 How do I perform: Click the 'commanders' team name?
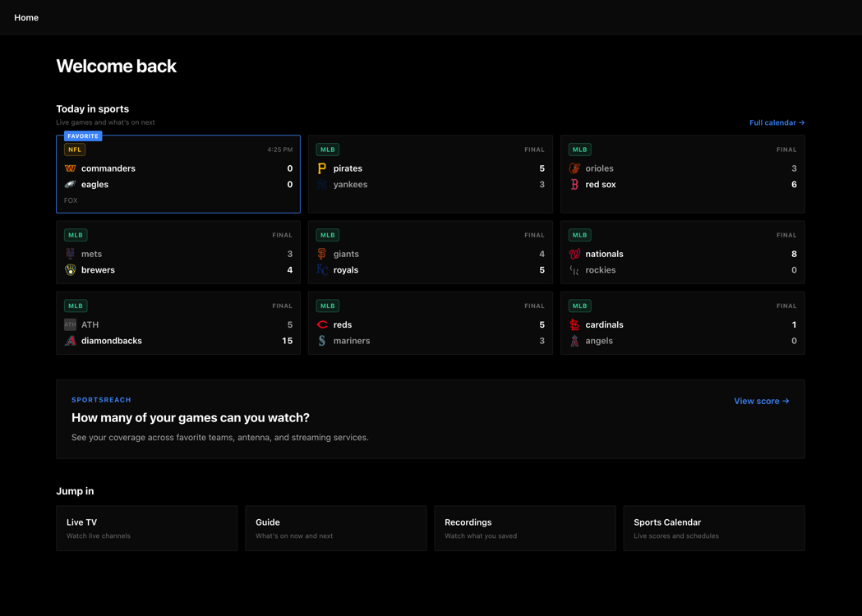tap(108, 168)
